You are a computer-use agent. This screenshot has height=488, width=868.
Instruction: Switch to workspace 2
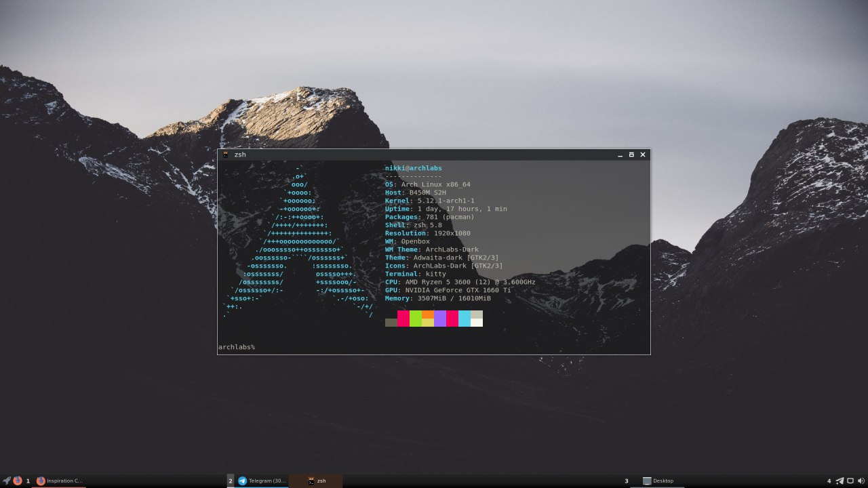pos(231,481)
